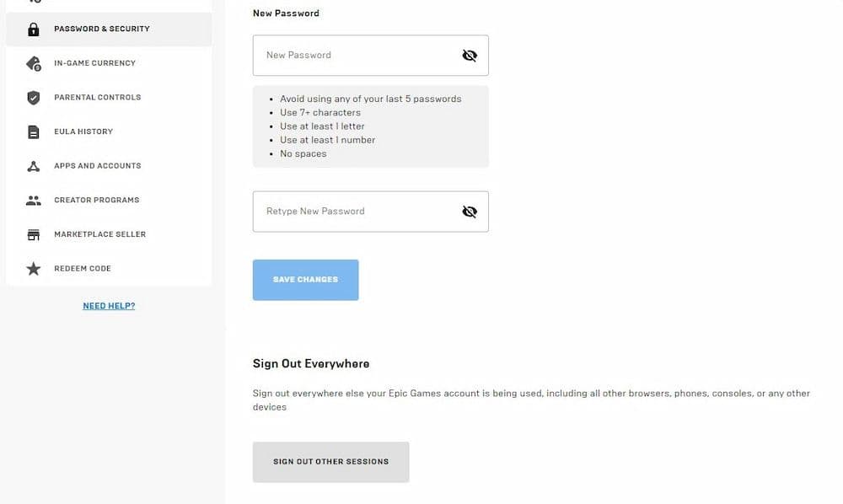Select the Marketplace Seller sidebar entry
Image resolution: width=843 pixels, height=504 pixels.
point(99,233)
